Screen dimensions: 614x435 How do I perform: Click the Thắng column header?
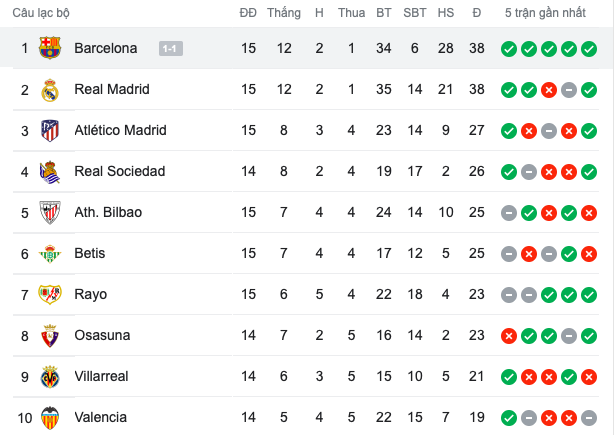pyautogui.click(x=284, y=13)
